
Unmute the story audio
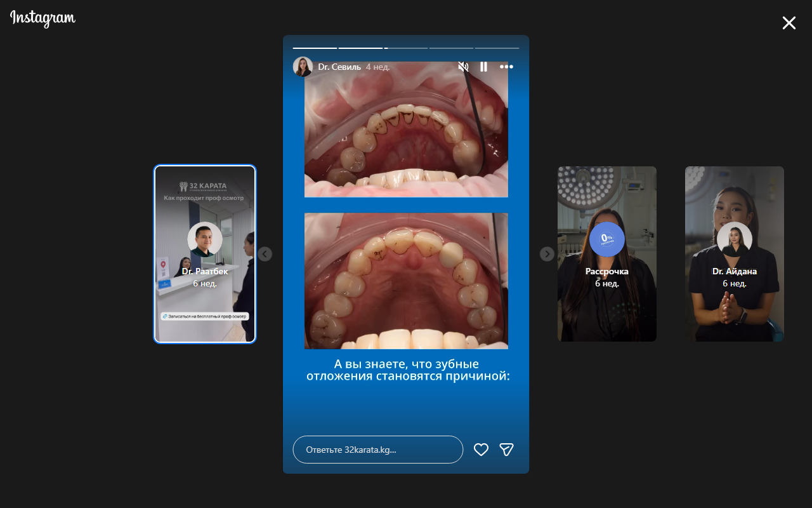click(x=464, y=67)
